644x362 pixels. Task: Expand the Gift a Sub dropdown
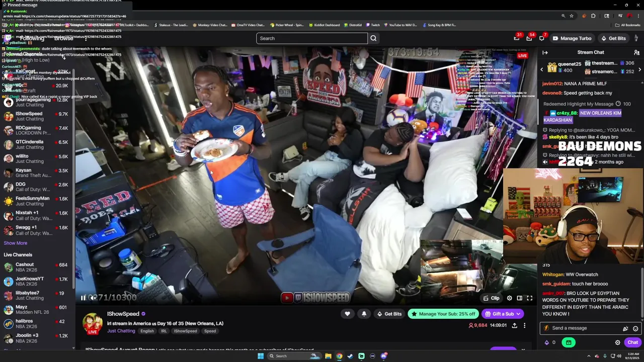502,314
